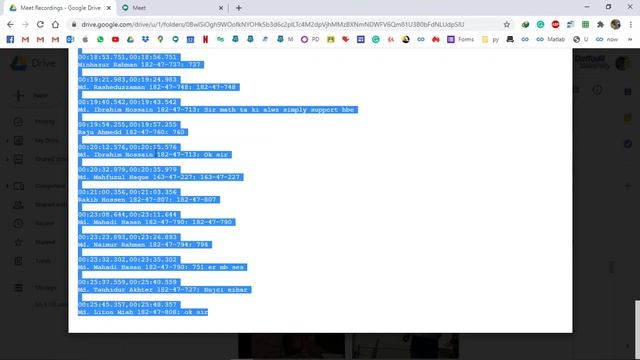This screenshot has height=360, width=640.
Task: Click dimmed New button in Drive background
Action: [x=33, y=96]
